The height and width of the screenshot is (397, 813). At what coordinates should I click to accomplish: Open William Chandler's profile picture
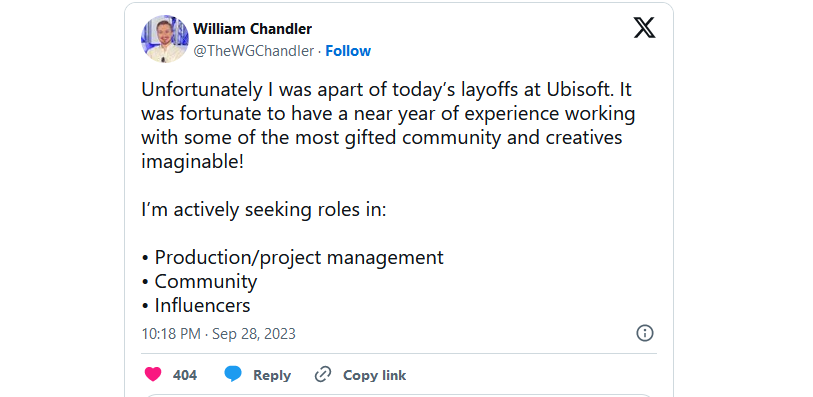[x=165, y=39]
